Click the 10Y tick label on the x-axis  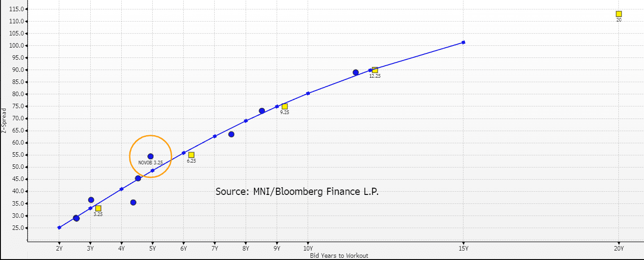308,248
